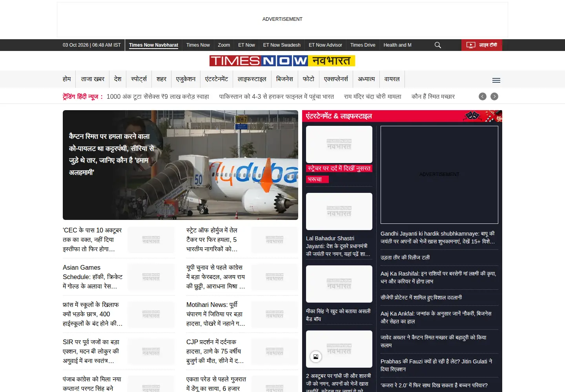The height and width of the screenshot is (392, 565).
Task: Open headline कैप्टन स्मित पर हमला करने वाला
Action: [112, 154]
